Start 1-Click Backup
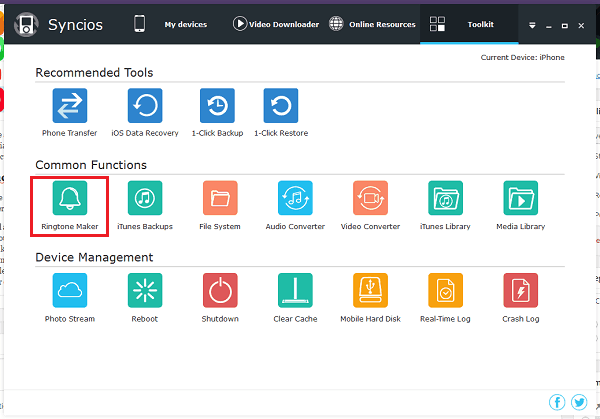The width and height of the screenshot is (600, 419). pos(217,106)
